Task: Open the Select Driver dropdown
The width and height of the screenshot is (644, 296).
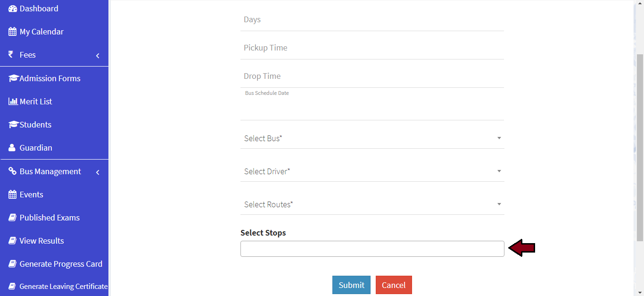Action: pos(372,171)
